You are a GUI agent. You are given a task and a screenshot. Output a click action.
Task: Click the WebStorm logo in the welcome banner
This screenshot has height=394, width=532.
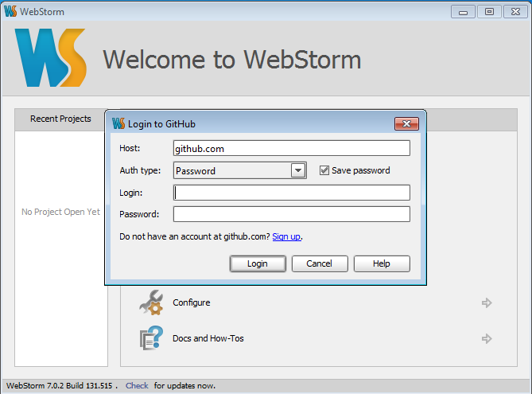pos(51,57)
